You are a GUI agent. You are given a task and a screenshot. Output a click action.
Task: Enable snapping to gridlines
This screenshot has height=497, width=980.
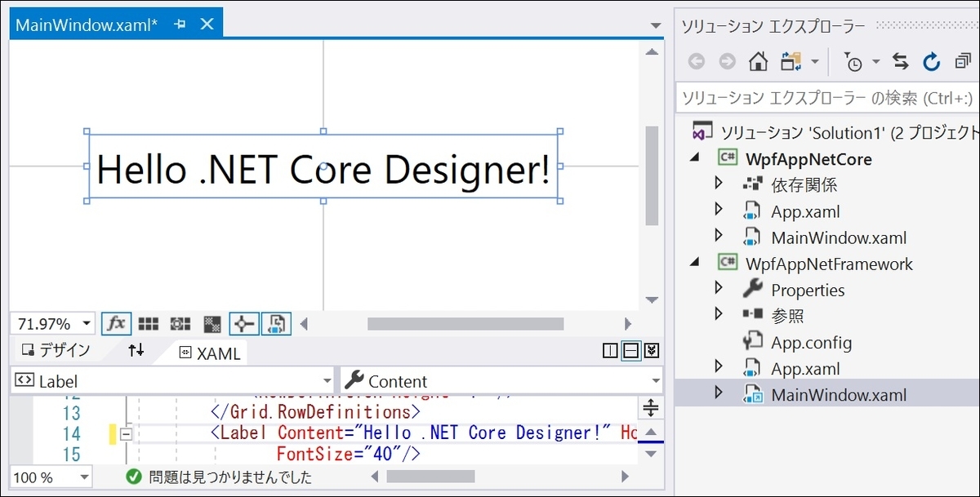[179, 323]
